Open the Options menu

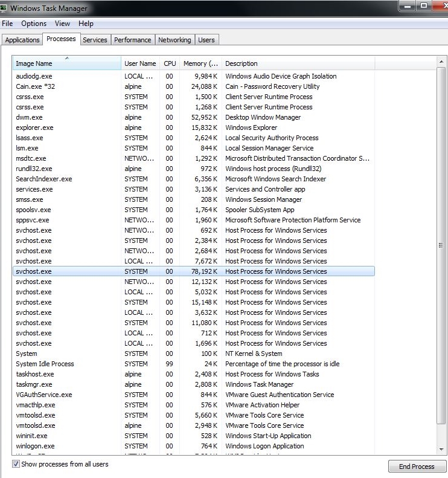click(34, 24)
